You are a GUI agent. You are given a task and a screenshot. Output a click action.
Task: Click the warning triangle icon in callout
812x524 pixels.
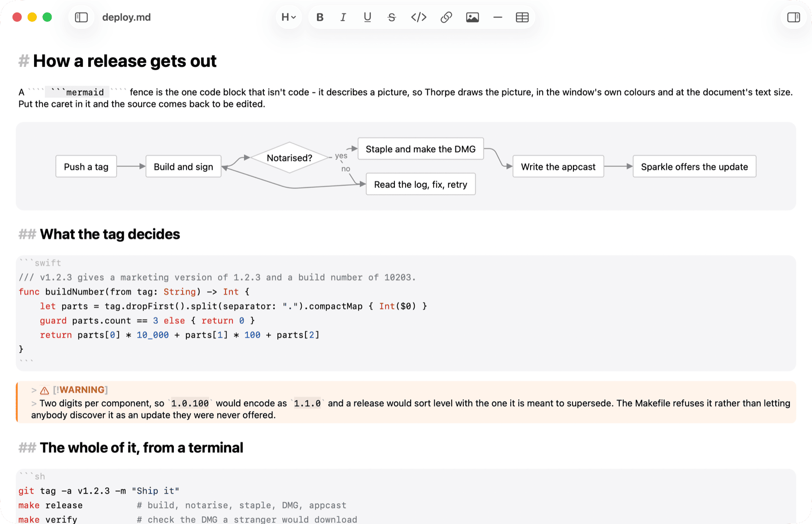coord(45,390)
